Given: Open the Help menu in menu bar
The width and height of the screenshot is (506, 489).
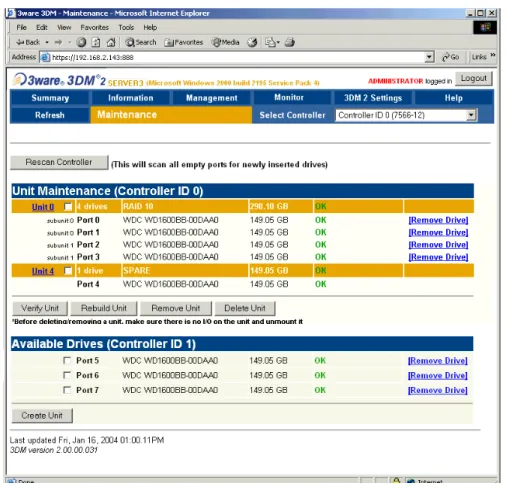Looking at the screenshot, I should (x=150, y=27).
